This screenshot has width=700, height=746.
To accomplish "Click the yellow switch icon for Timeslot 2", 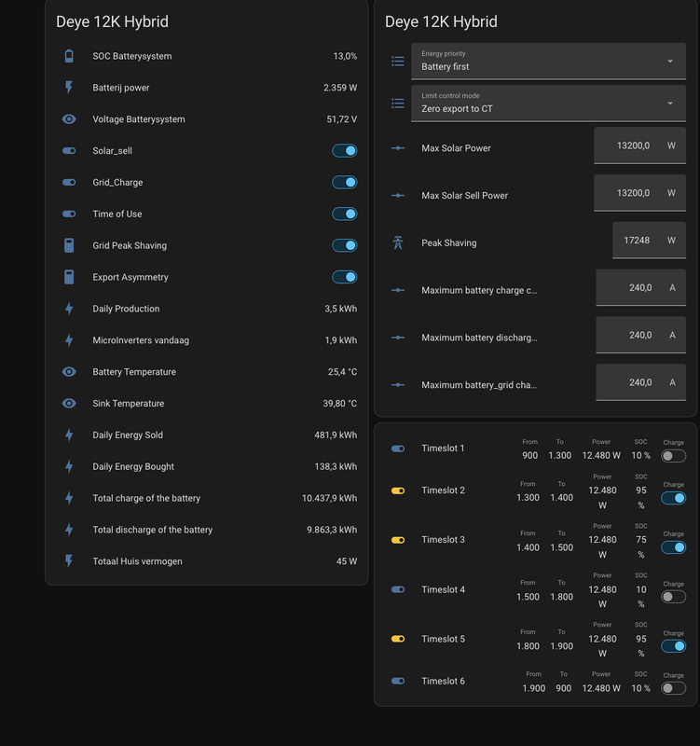I will point(398,491).
